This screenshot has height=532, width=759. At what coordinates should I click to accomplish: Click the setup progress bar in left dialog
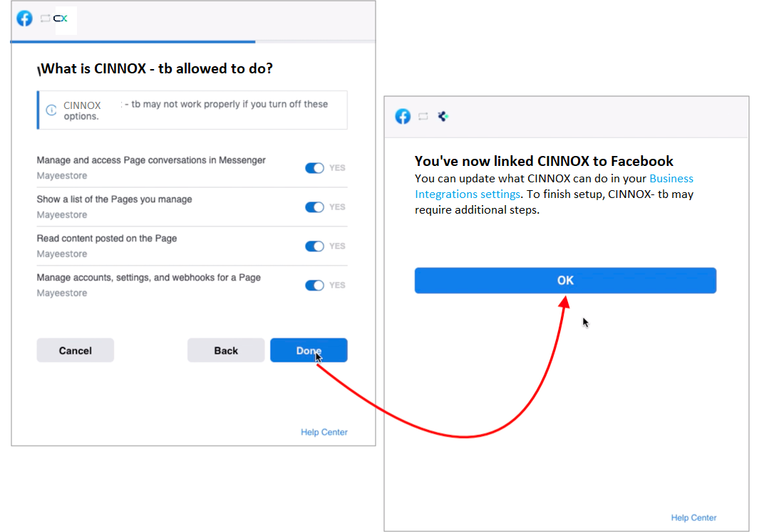192,41
